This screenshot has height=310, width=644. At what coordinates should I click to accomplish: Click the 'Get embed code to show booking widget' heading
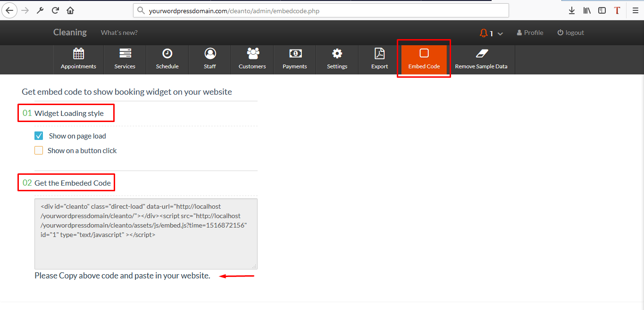tap(127, 92)
